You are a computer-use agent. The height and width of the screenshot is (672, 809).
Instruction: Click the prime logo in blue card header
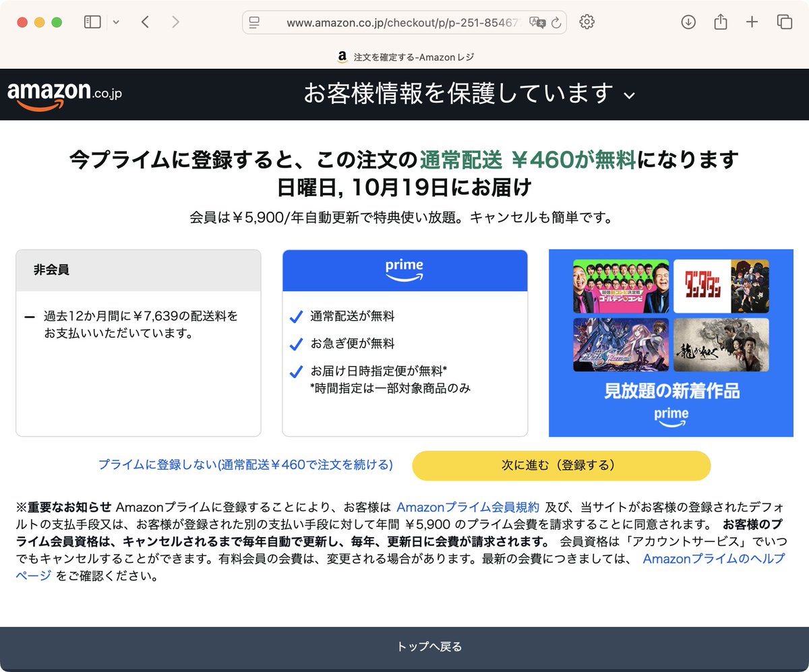coord(404,270)
